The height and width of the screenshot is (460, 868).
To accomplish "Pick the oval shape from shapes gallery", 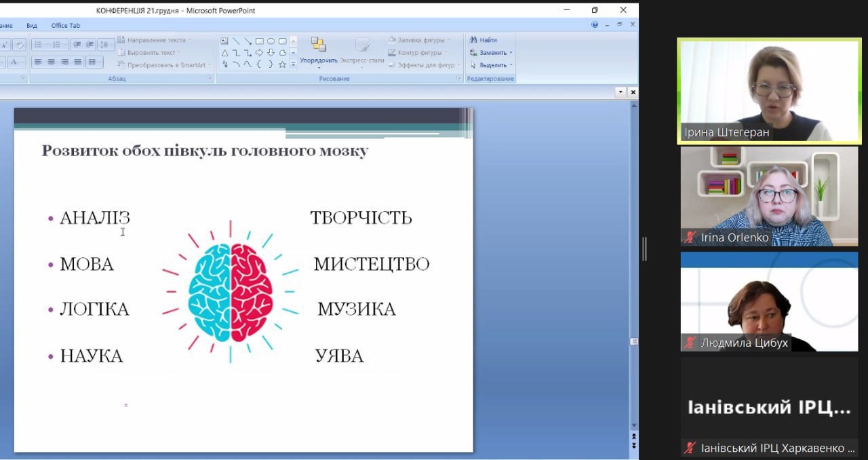I will click(x=271, y=41).
